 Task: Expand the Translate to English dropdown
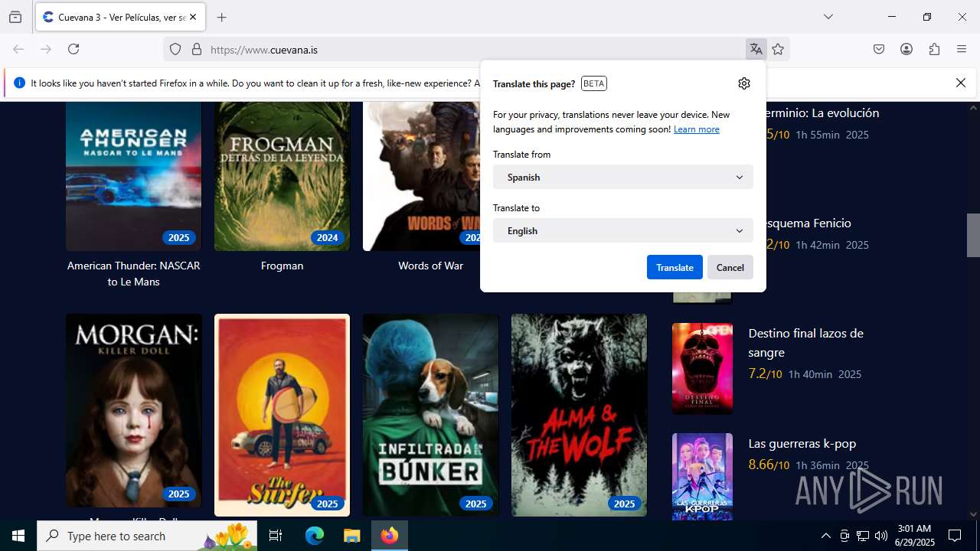tap(623, 230)
